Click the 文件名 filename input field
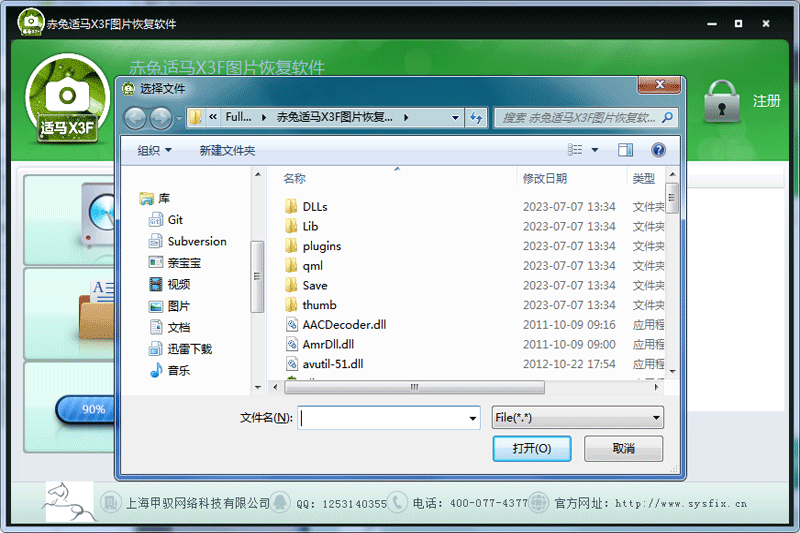The height and width of the screenshot is (533, 800). [383, 418]
